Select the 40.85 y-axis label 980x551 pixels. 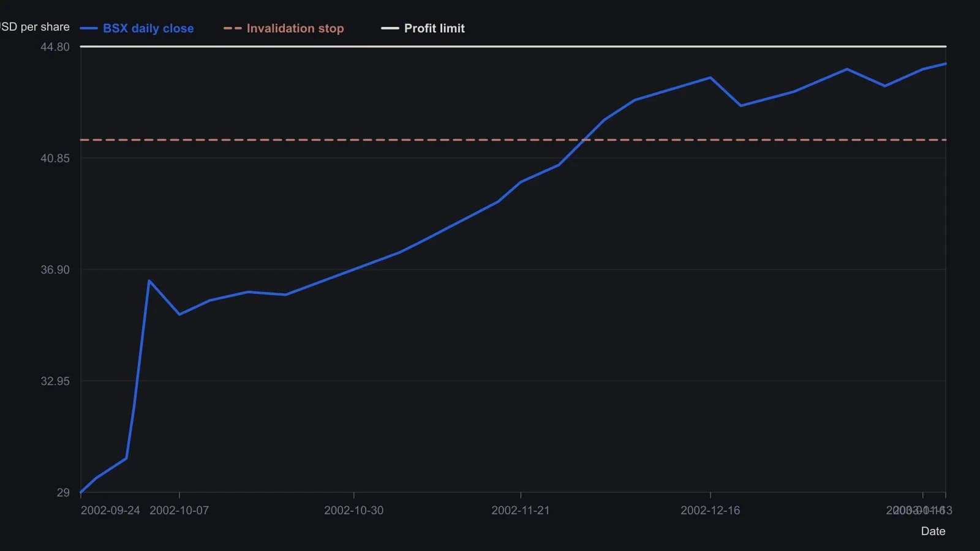pyautogui.click(x=55, y=158)
